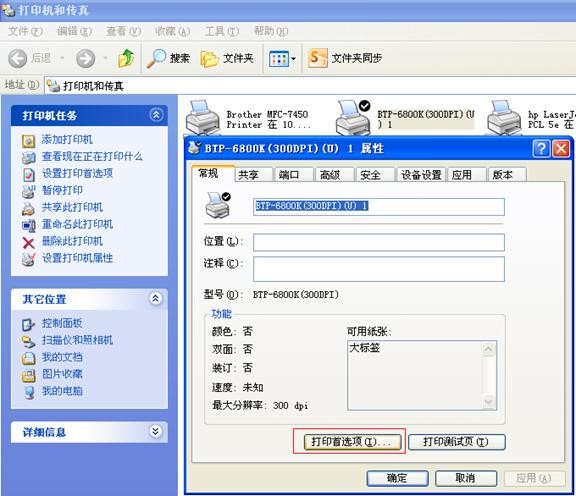Switch to the 高级 tab
The height and width of the screenshot is (496, 576).
click(x=335, y=175)
